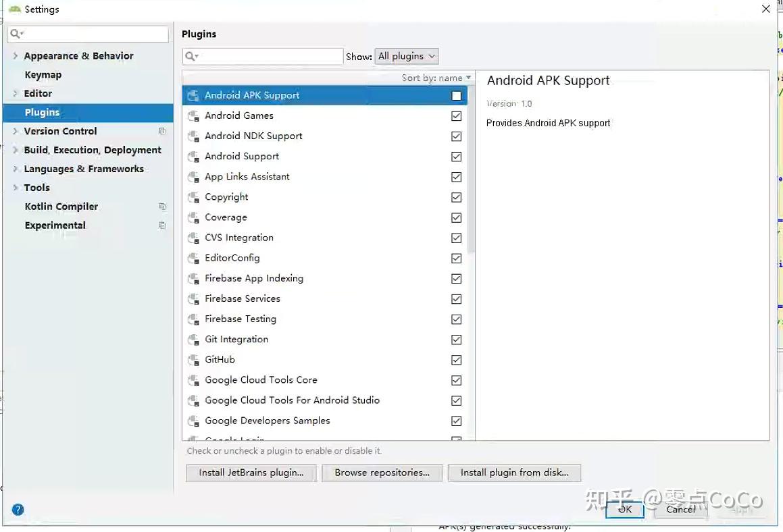Expand the Appearance & Behavior arrow

click(16, 56)
